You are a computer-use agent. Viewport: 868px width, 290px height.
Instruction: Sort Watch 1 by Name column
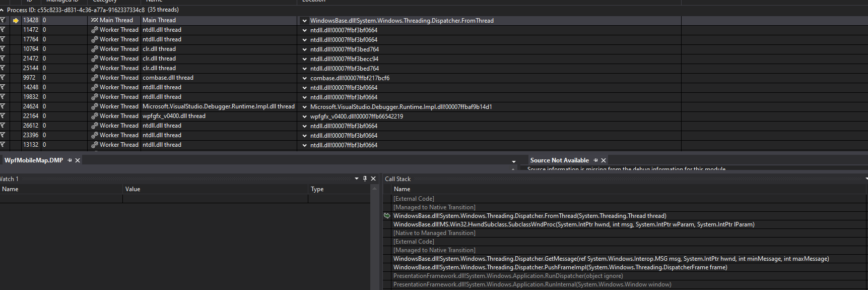point(61,189)
